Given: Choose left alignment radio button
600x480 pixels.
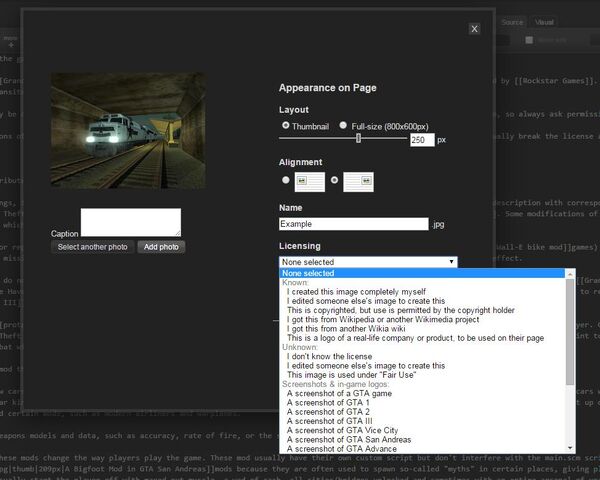Looking at the screenshot, I should point(285,180).
